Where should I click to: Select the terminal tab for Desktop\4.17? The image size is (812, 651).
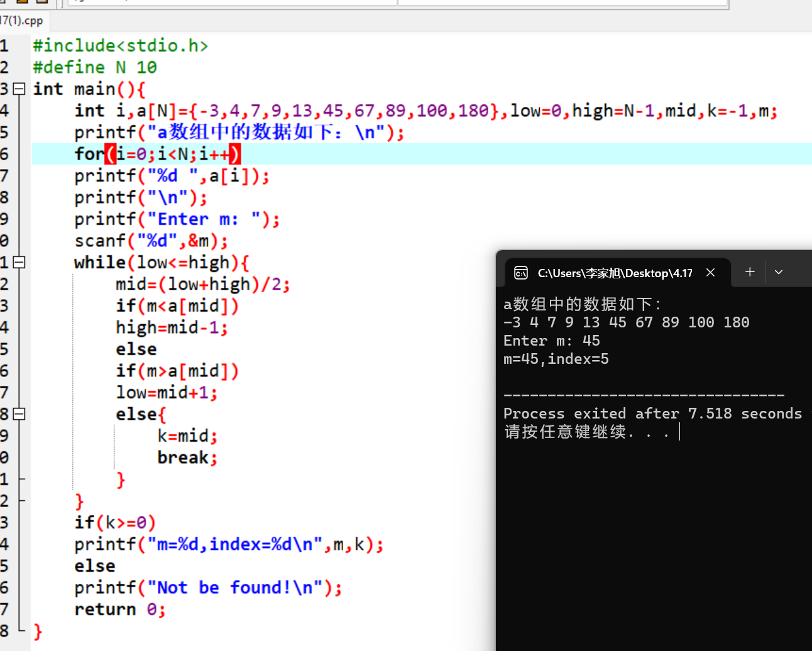(x=615, y=273)
